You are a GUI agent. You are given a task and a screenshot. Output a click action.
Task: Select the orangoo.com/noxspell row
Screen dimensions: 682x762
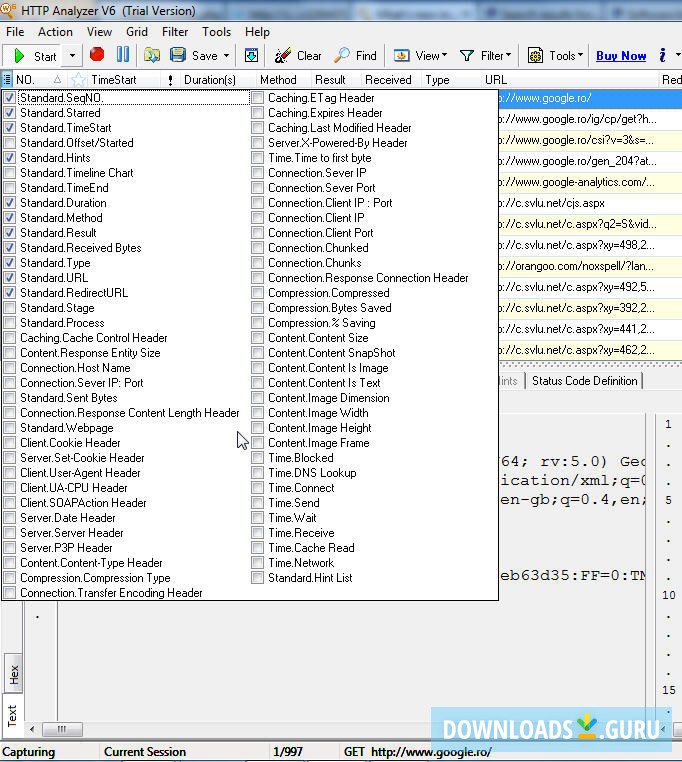coord(590,266)
